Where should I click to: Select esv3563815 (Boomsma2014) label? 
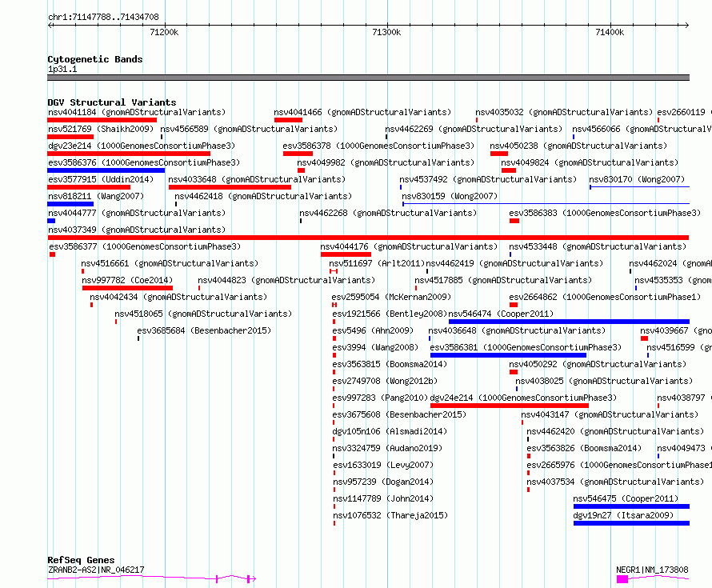[390, 364]
